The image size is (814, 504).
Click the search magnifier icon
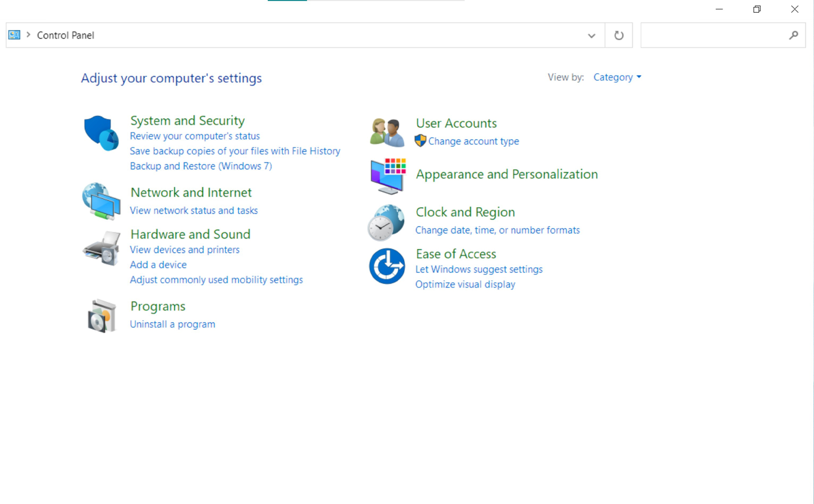[x=793, y=35]
